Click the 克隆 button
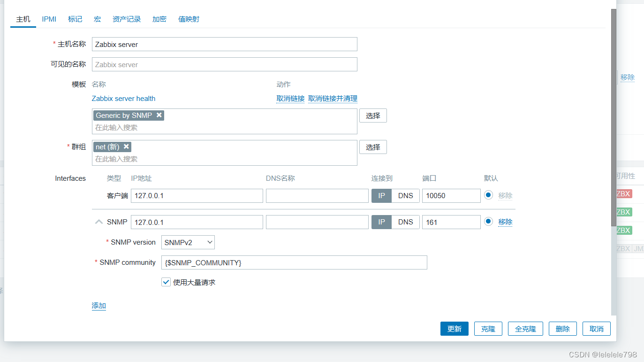644x362 pixels. pos(488,329)
